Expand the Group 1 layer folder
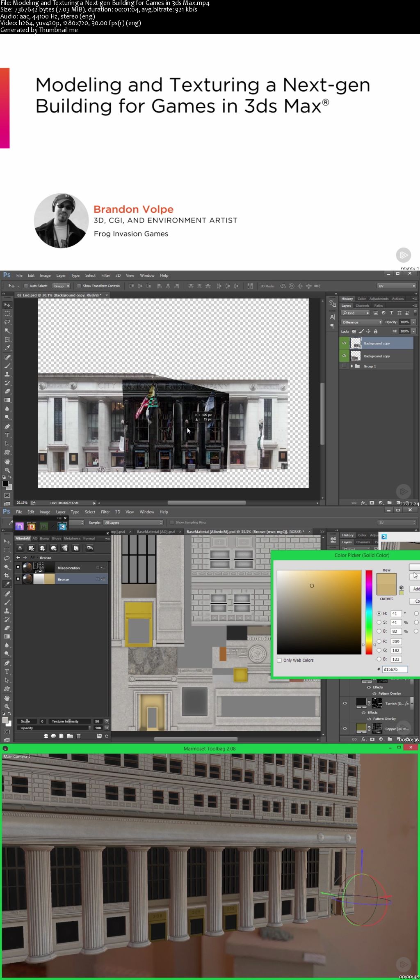 (352, 366)
